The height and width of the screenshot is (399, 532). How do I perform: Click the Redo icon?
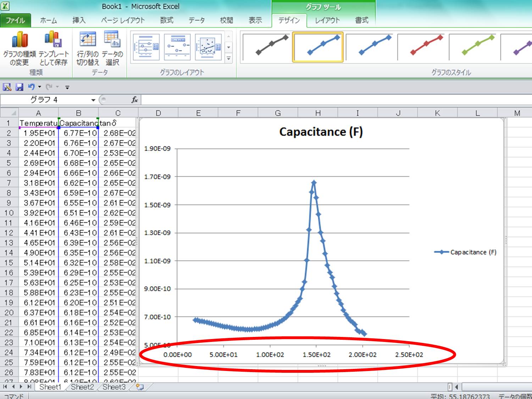coord(49,87)
